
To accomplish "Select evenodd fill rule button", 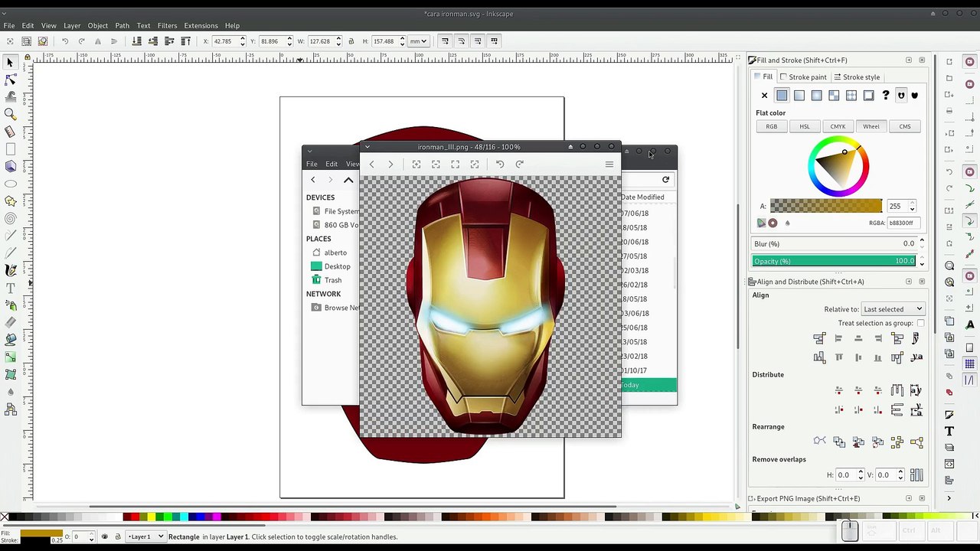I will pyautogui.click(x=901, y=96).
